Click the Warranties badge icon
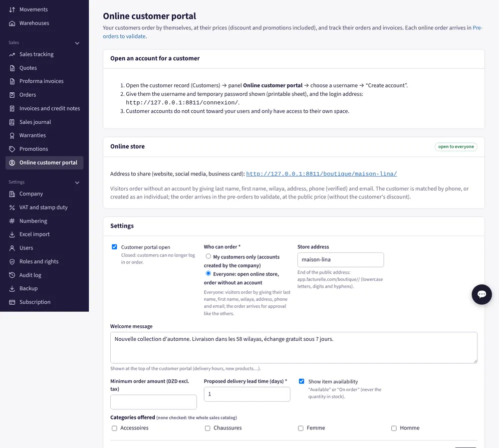499x448 pixels. point(12,136)
